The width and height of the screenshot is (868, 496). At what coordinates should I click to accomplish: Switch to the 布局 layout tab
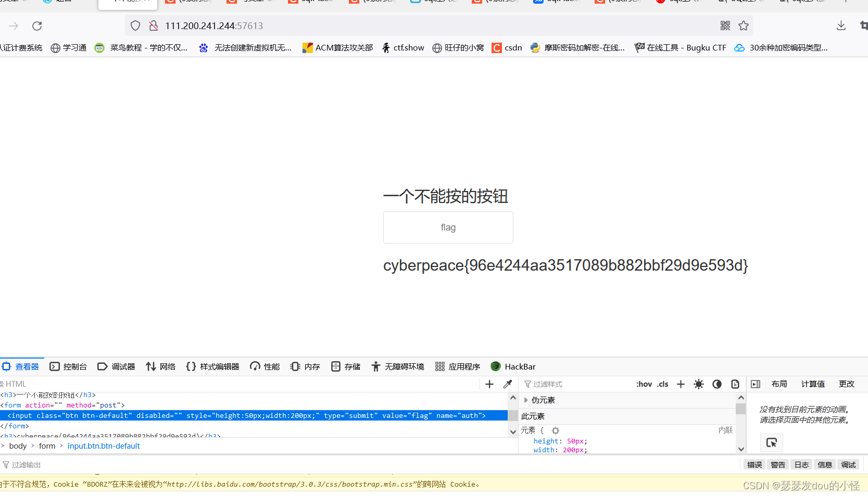tap(779, 384)
